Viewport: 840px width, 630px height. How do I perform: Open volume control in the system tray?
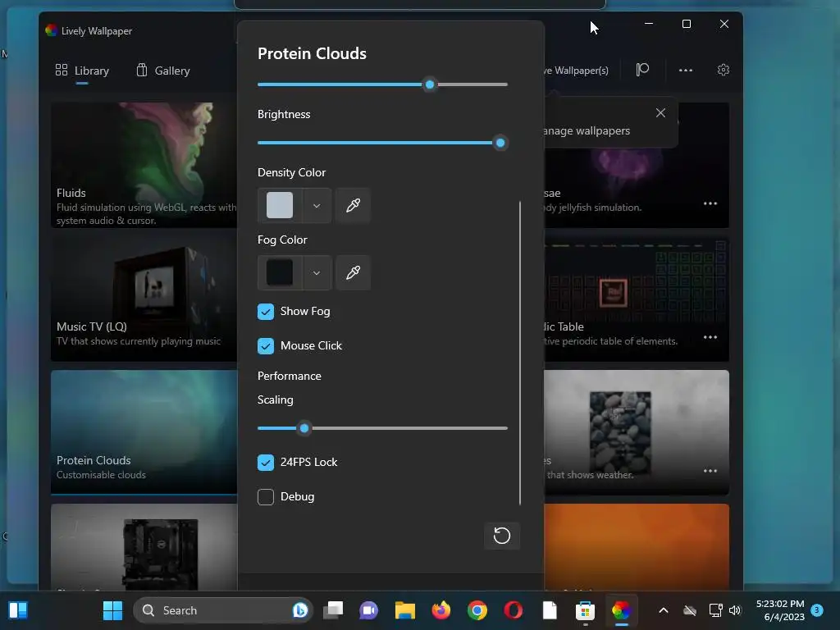(x=735, y=610)
